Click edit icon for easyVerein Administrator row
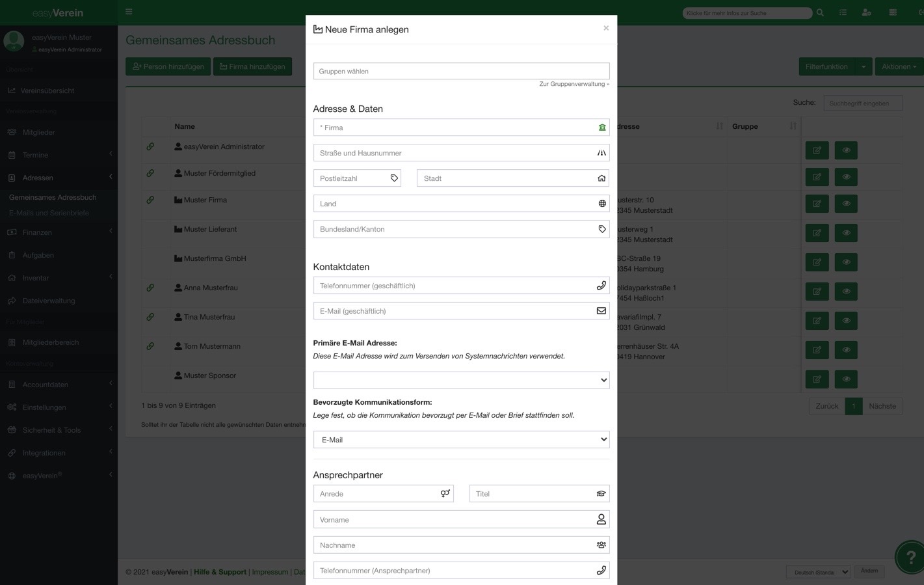The height and width of the screenshot is (585, 924). [817, 150]
